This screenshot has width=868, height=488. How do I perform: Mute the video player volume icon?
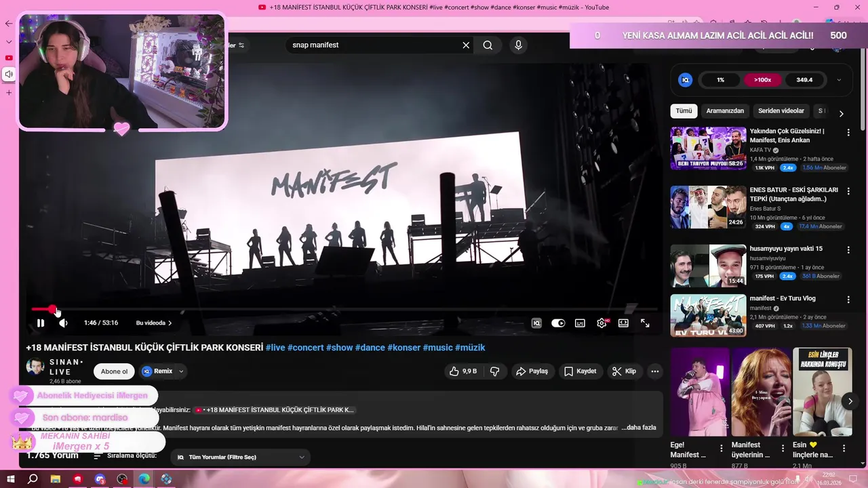pyautogui.click(x=63, y=323)
